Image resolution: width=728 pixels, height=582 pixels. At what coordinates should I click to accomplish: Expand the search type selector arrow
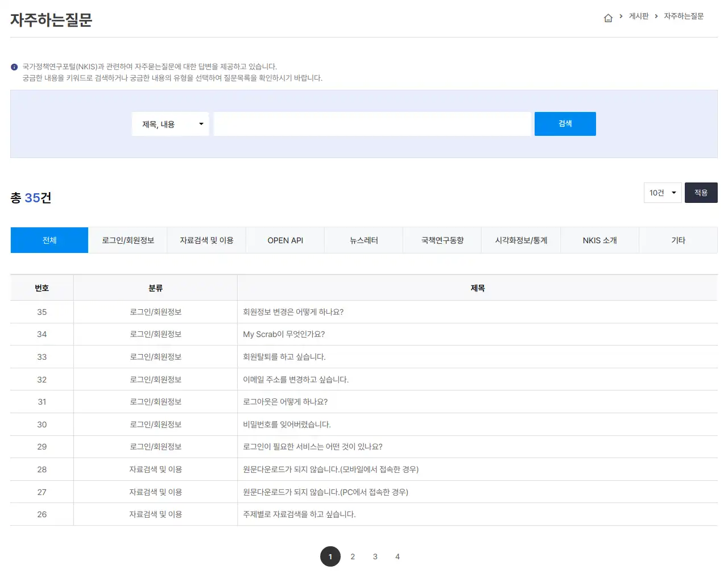[x=201, y=123]
